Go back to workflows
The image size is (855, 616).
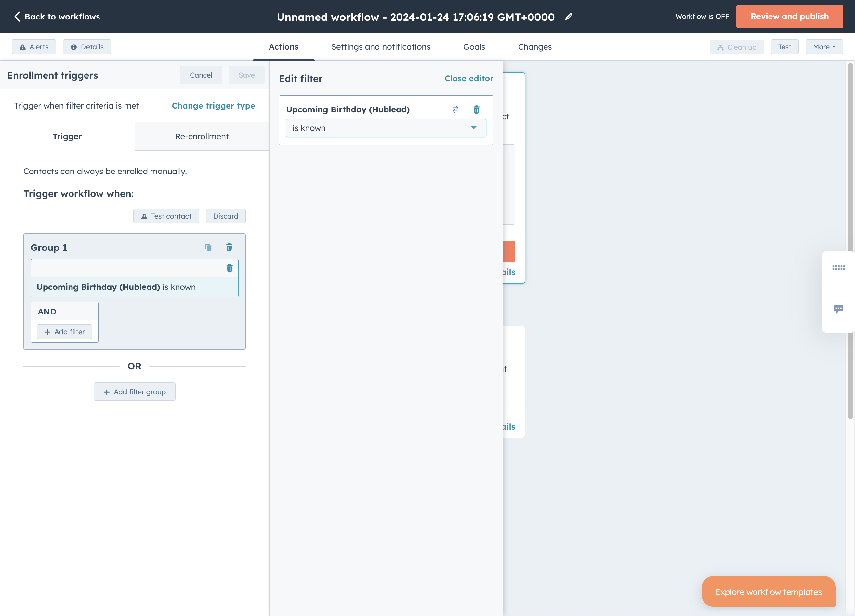[x=57, y=16]
